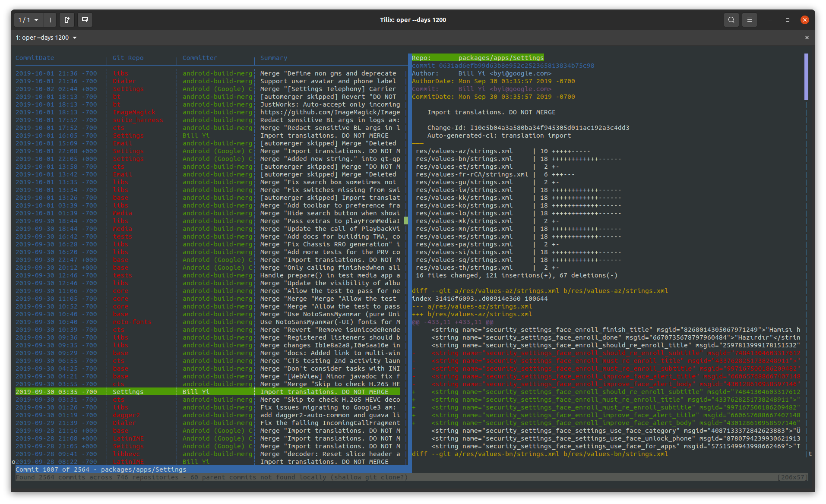The image size is (826, 504).
Task: Click the res/values-az/strings.xml diff header line
Action: (540, 291)
